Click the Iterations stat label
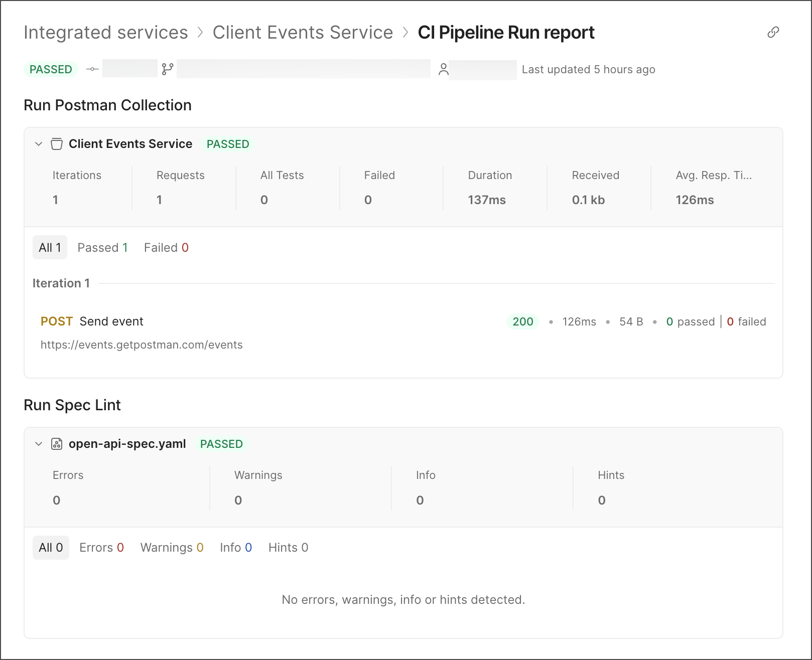 pyautogui.click(x=77, y=175)
